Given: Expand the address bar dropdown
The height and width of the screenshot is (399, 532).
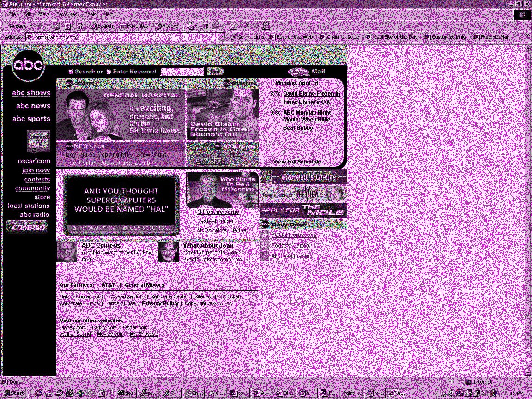Looking at the screenshot, I should (x=222, y=37).
